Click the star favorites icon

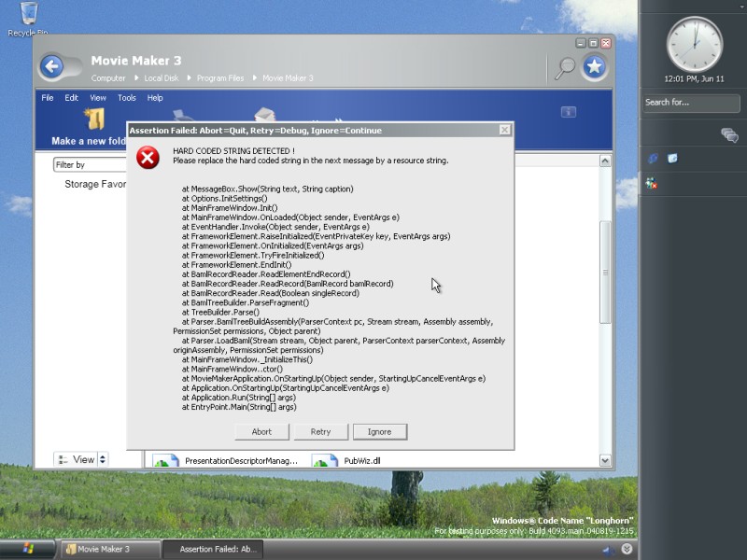[594, 66]
